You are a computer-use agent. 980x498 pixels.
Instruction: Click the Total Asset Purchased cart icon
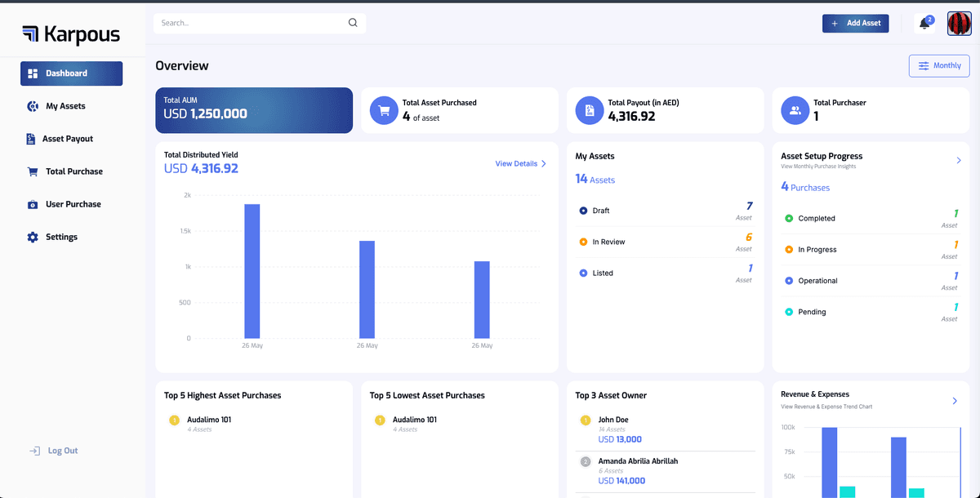pos(384,110)
